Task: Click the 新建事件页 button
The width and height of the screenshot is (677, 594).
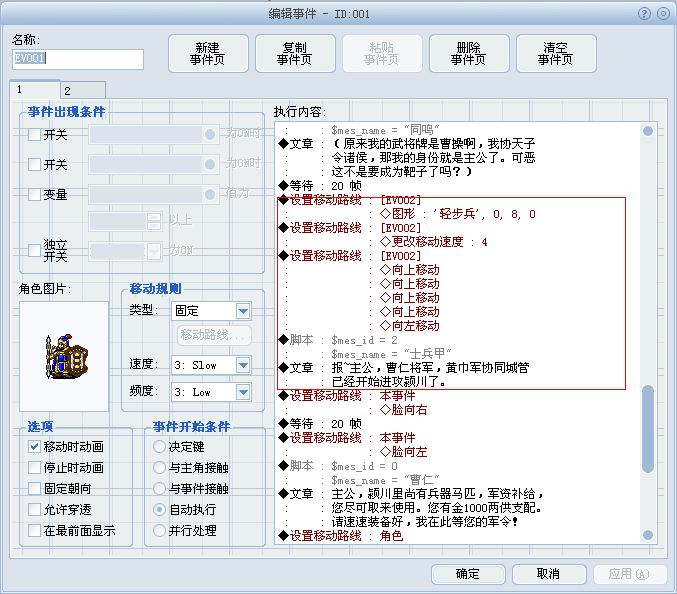Action: click(x=208, y=54)
